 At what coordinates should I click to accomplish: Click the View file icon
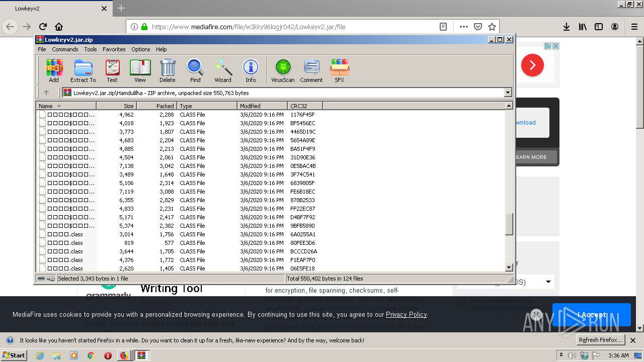tap(140, 70)
